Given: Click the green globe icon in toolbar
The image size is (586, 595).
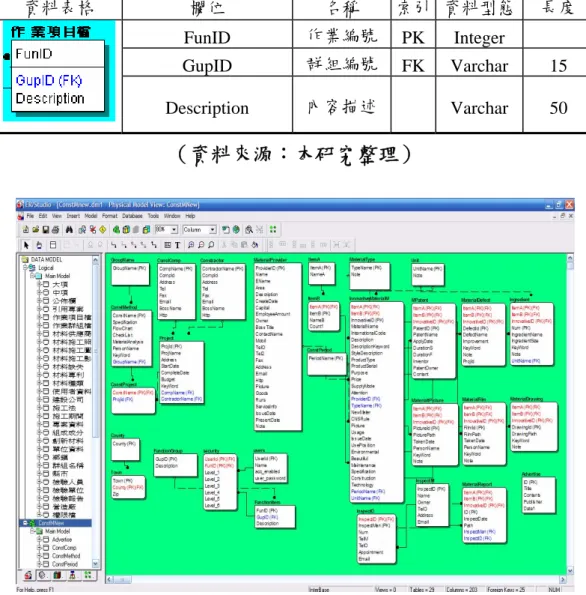Looking at the screenshot, I should click(236, 229).
